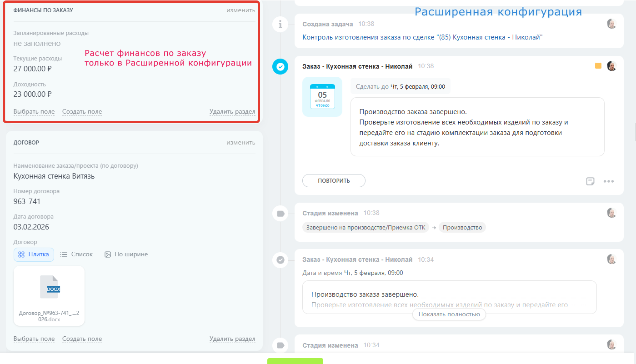Screen dimensions: 636x364
Task: Click the stage chip "Завершено на производстве/Приемка ОТК"
Action: 366,227
